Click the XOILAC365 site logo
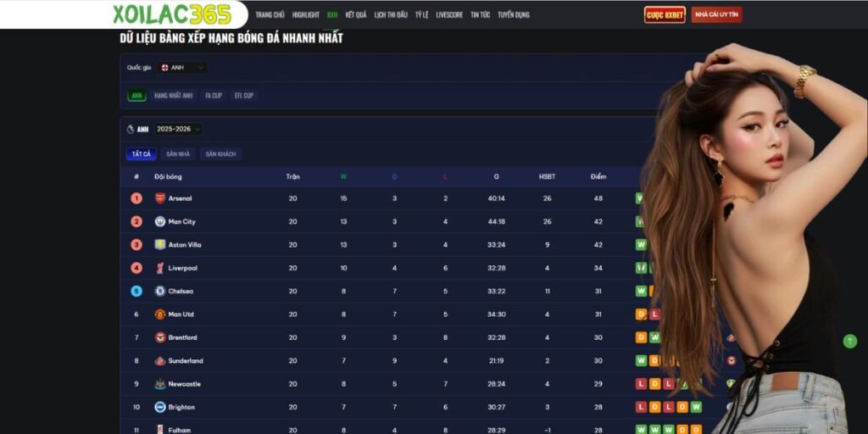Screen dimensions: 868x434 pyautogui.click(x=172, y=14)
